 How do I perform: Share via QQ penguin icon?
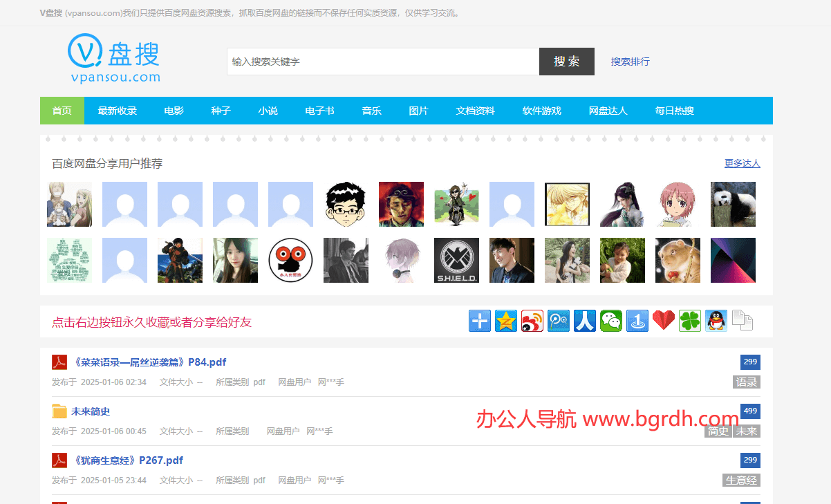[x=716, y=321]
